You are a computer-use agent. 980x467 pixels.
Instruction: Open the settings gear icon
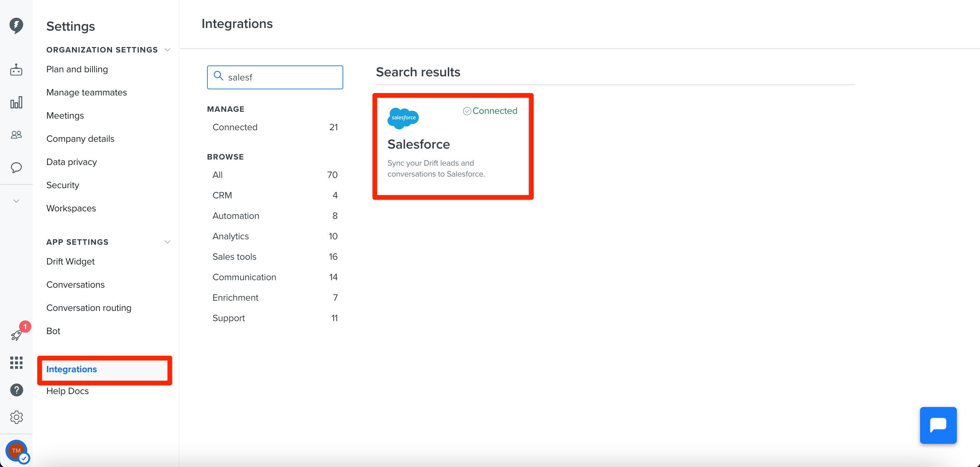tap(16, 417)
